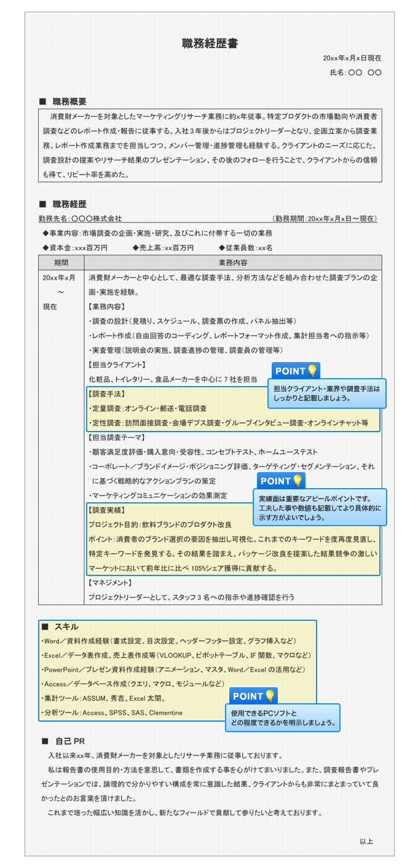Click the document title 職務経歴書
The height and width of the screenshot is (868, 418).
coord(210,44)
